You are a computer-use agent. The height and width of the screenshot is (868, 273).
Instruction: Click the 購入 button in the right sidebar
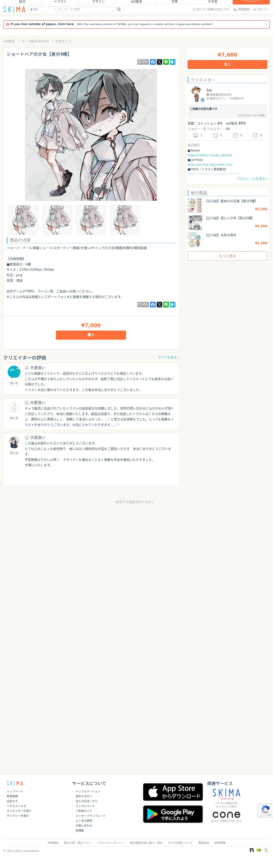(x=227, y=64)
